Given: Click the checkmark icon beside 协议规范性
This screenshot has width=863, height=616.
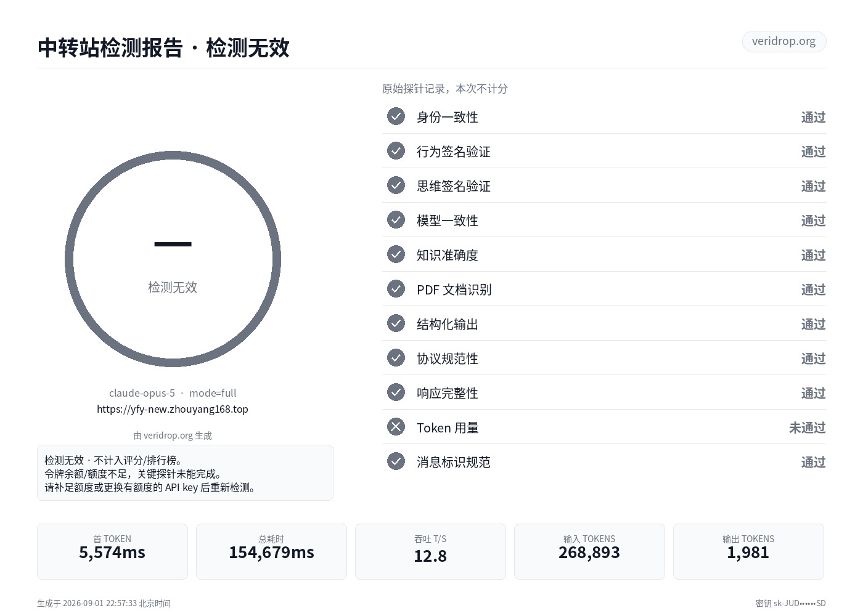Looking at the screenshot, I should [396, 358].
